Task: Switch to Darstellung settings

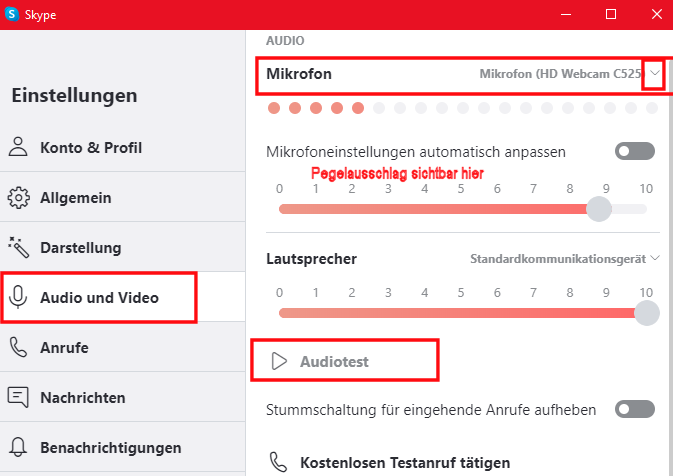Action: point(123,247)
